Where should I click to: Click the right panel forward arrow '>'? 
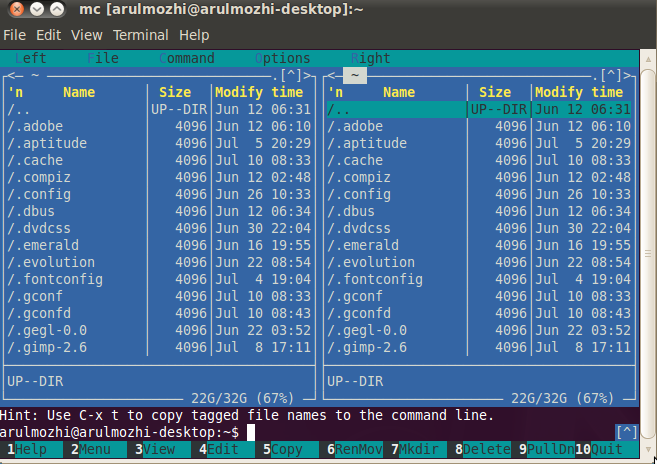click(627, 76)
